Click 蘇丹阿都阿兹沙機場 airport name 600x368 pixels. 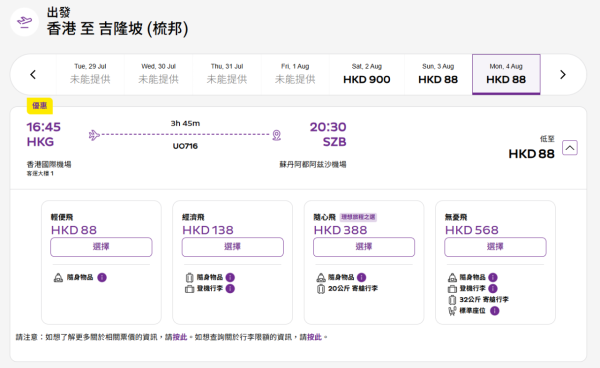(x=313, y=164)
